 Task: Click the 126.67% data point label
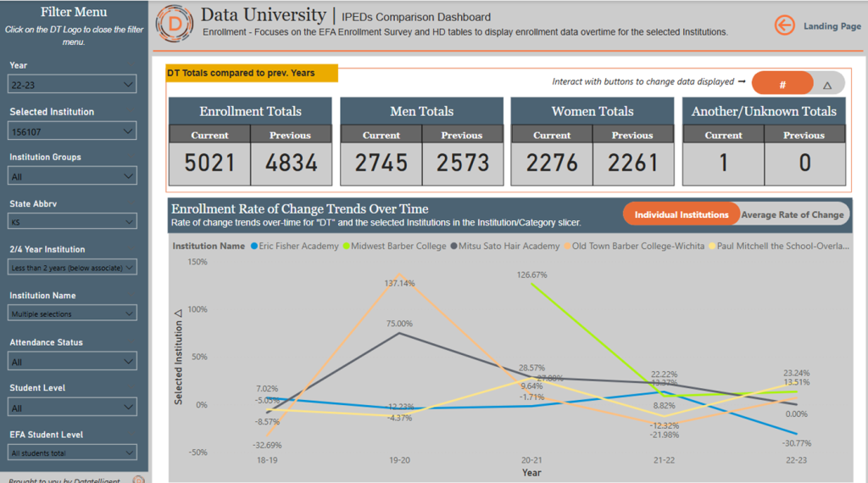(x=532, y=275)
